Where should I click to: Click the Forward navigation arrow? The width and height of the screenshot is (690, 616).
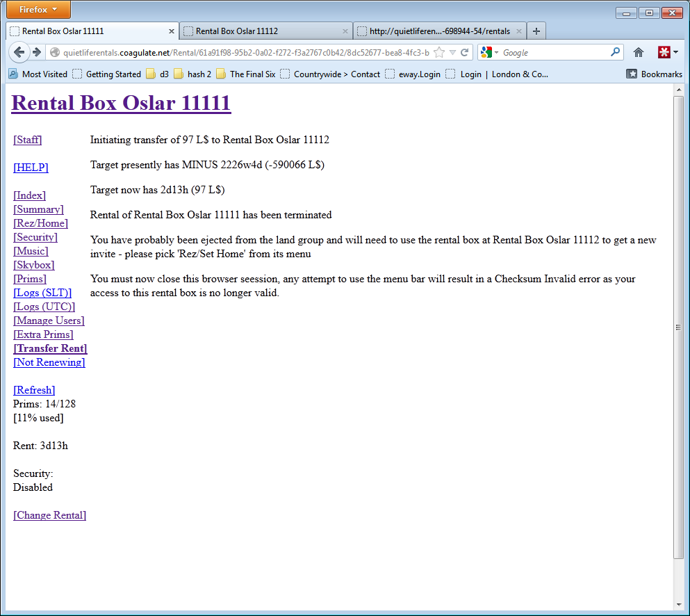click(x=37, y=53)
